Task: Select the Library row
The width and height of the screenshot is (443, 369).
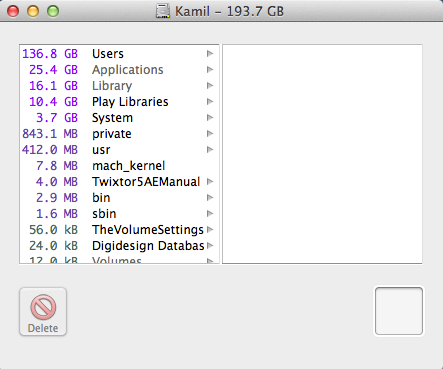Action: pyautogui.click(x=119, y=86)
